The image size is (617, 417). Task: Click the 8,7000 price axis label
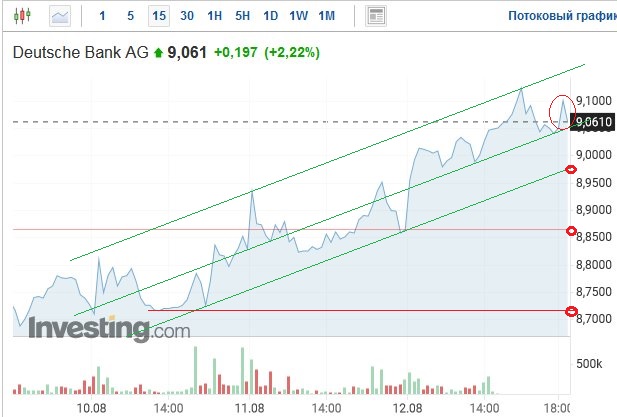(x=594, y=318)
